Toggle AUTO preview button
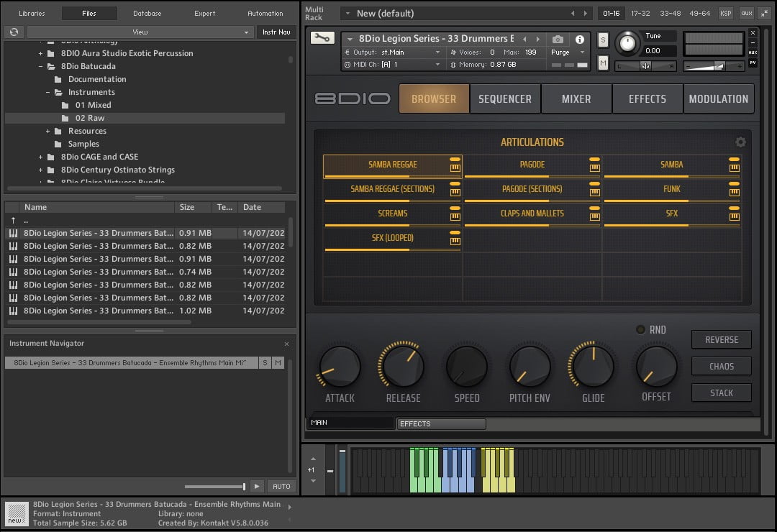The image size is (777, 532). 281,487
